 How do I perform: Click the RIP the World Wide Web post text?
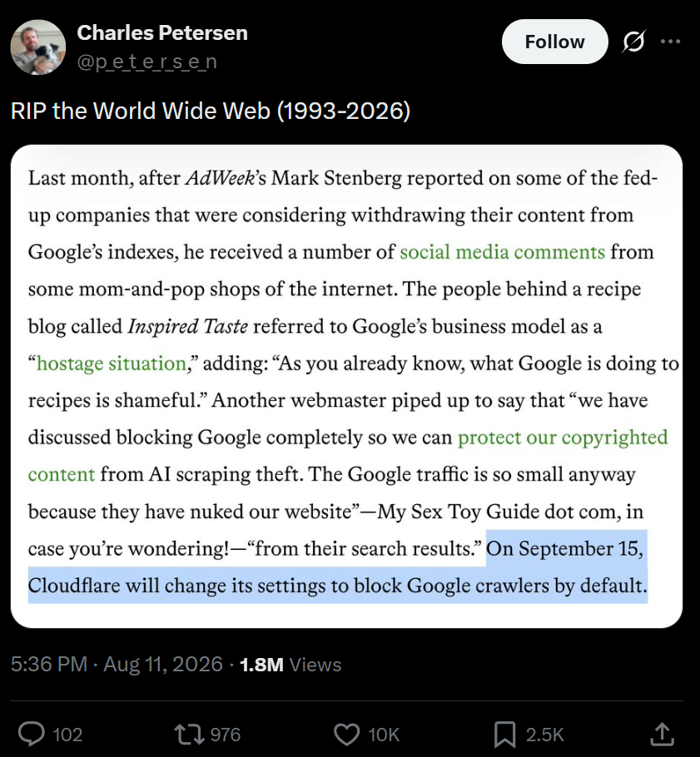tap(211, 111)
